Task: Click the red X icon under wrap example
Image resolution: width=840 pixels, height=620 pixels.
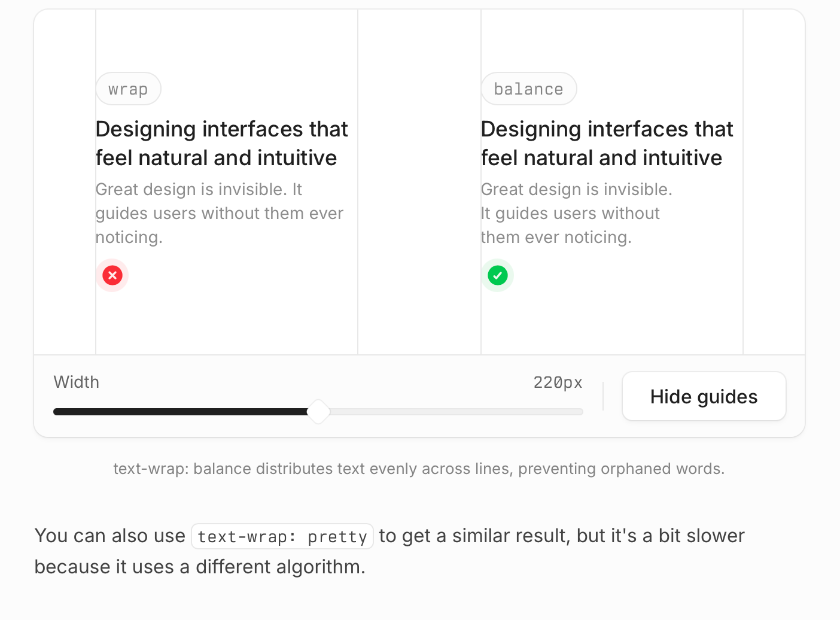Action: click(x=112, y=275)
